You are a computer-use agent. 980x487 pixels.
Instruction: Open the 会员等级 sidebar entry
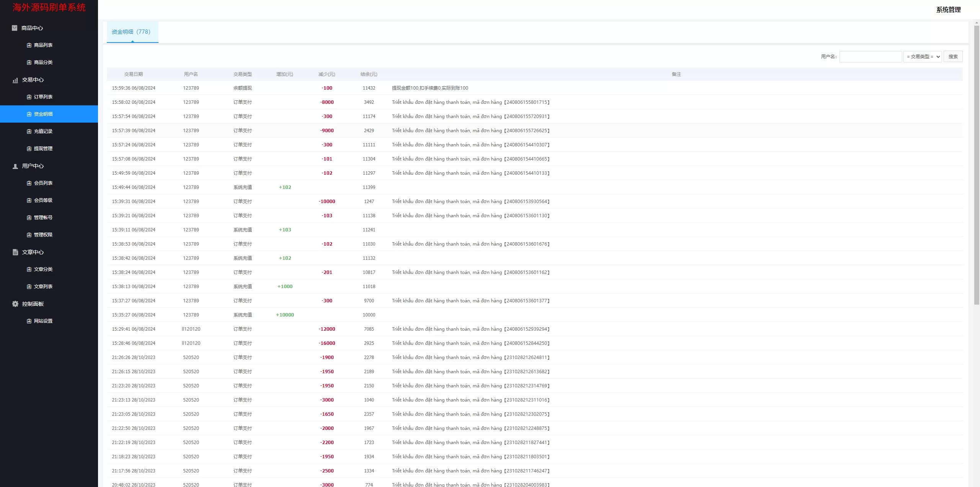[x=43, y=200]
